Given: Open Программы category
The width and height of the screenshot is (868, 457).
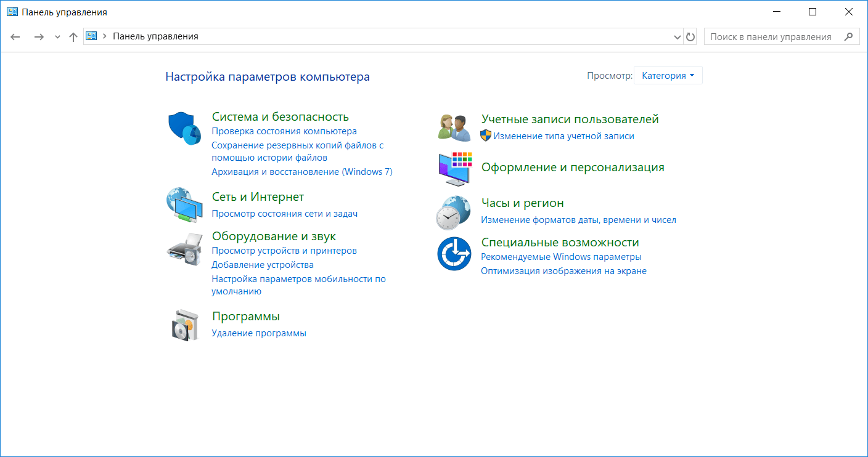Looking at the screenshot, I should (x=246, y=316).
